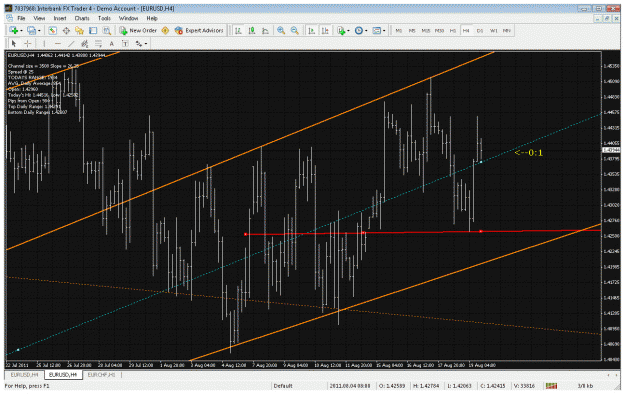Expand the Indicators list dropdown
Screen dimensions: 625x394
point(348,31)
